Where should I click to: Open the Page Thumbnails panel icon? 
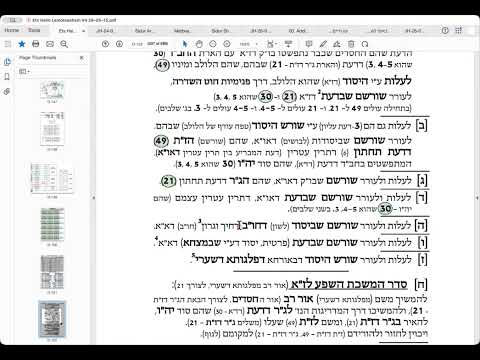click(7, 62)
